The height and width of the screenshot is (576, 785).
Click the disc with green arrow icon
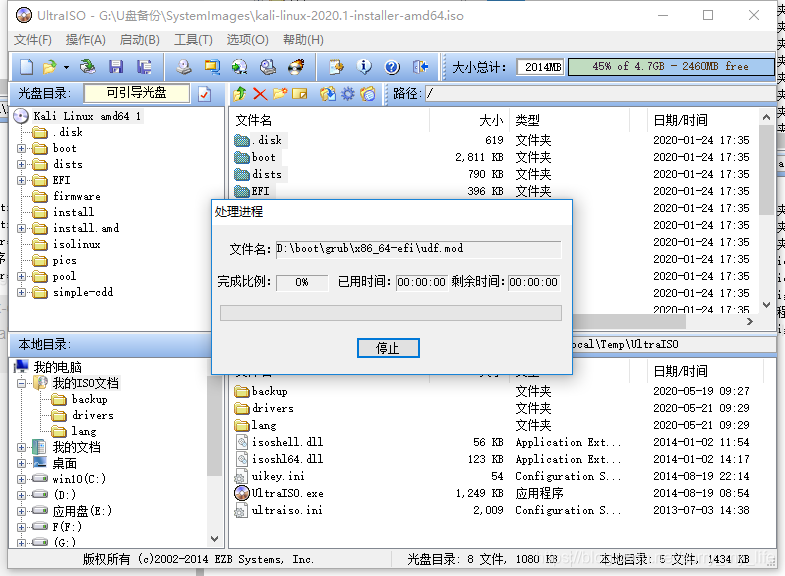tap(240, 67)
